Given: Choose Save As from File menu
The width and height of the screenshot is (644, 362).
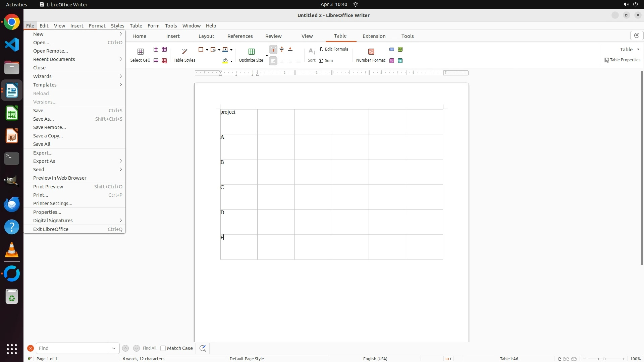Looking at the screenshot, I should coord(44,119).
